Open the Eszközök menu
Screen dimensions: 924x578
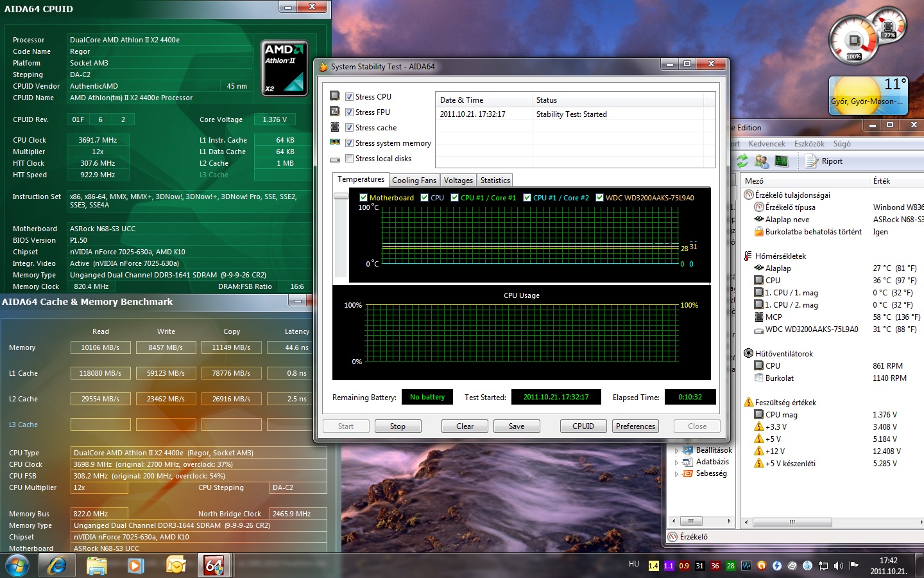pyautogui.click(x=809, y=144)
